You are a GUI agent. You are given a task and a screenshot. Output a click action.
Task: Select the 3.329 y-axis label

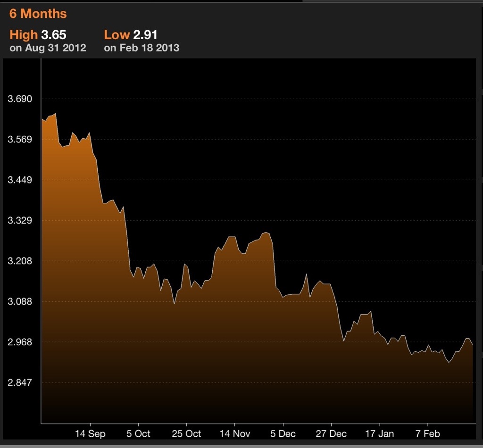pos(20,220)
